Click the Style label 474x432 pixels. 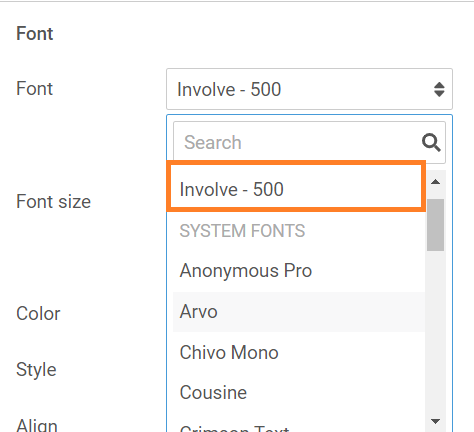[36, 370]
